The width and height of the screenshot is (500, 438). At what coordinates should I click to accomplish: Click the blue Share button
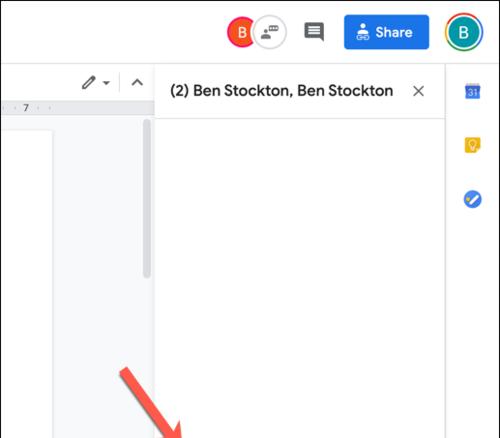(386, 32)
